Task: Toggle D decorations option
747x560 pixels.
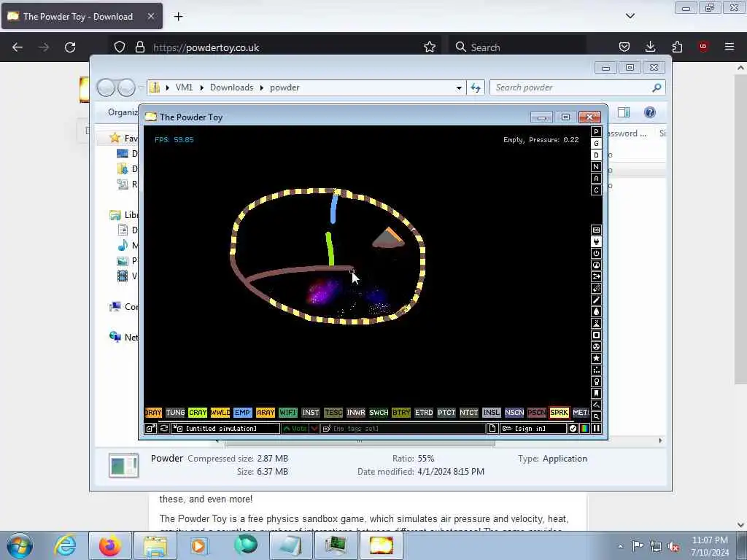Action: tap(596, 155)
